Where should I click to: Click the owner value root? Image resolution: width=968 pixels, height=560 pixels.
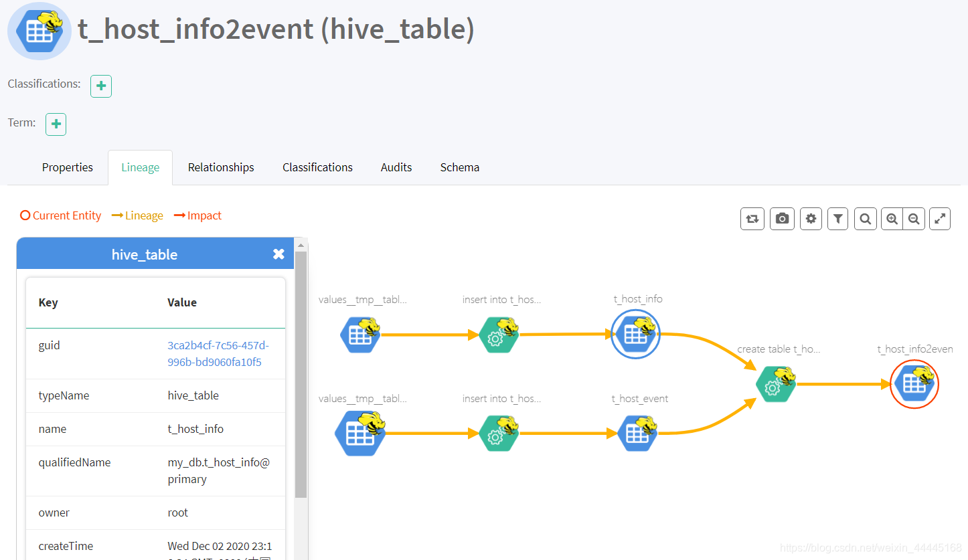177,512
